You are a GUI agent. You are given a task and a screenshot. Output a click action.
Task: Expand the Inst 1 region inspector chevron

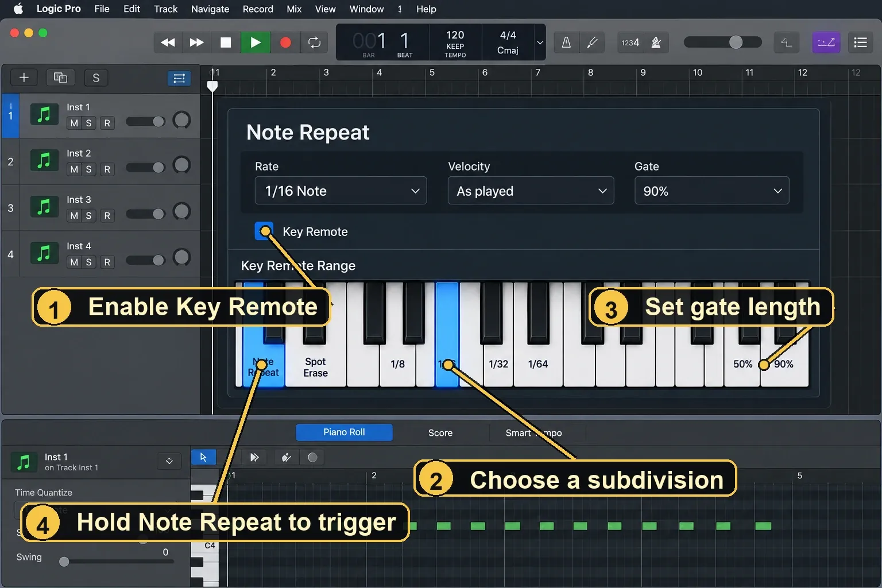169,461
